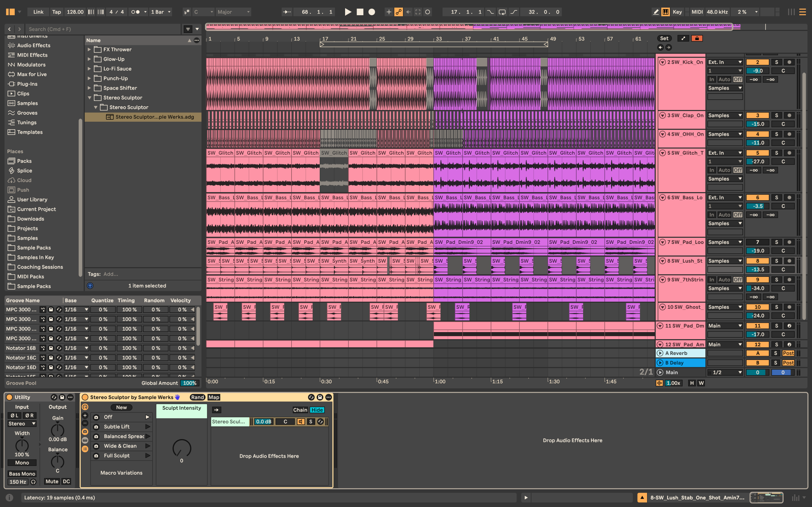The width and height of the screenshot is (812, 507).
Task: Toggle Utility device on/off activator
Action: click(9, 397)
